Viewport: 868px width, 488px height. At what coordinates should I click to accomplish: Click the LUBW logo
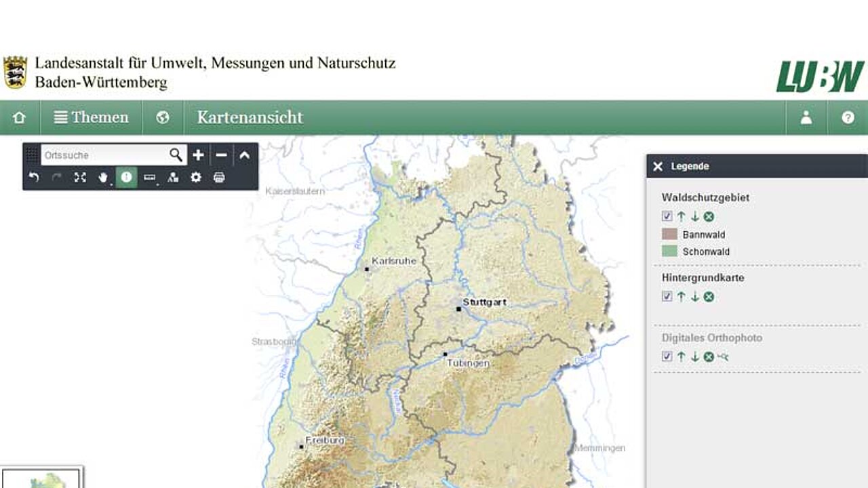[821, 76]
